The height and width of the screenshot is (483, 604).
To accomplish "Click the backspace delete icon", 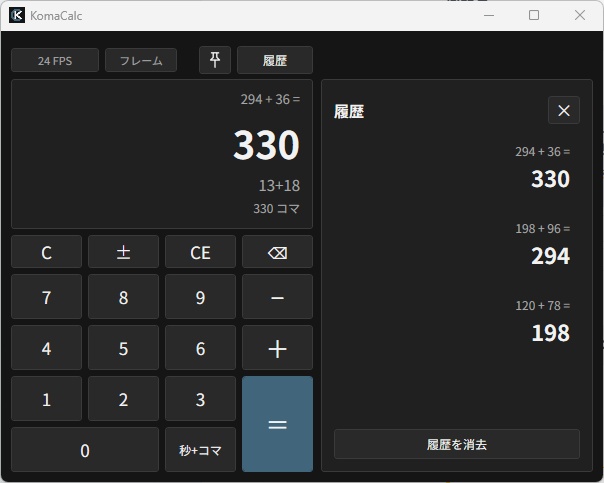I will (277, 252).
